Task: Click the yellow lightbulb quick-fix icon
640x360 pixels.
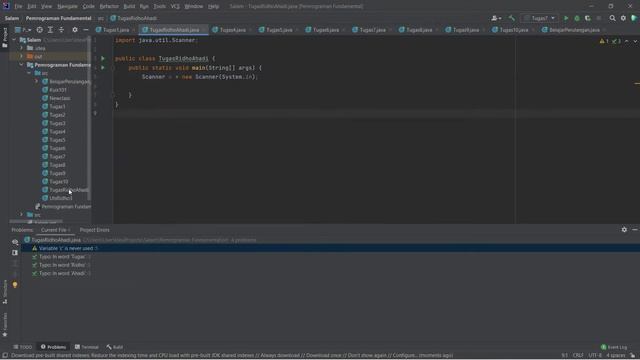Action: pos(15,285)
